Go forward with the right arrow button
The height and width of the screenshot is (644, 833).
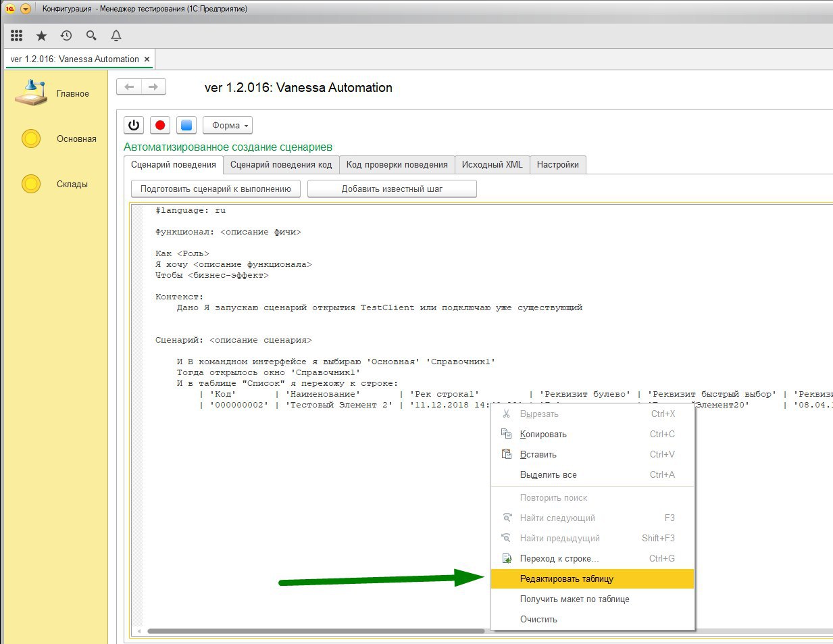(154, 87)
